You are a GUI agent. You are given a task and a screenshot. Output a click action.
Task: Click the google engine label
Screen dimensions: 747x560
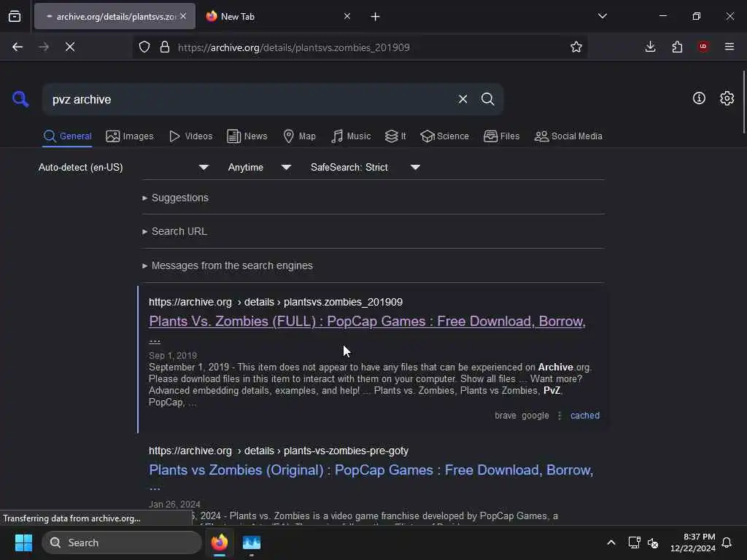[535, 415]
